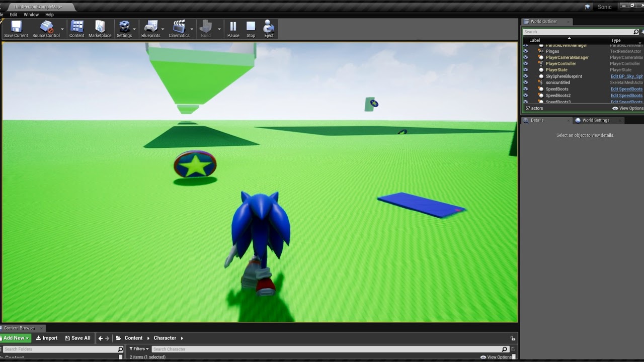Viewport: 644px width, 362px height.
Task: Click the Build toolbar icon
Action: (x=206, y=29)
